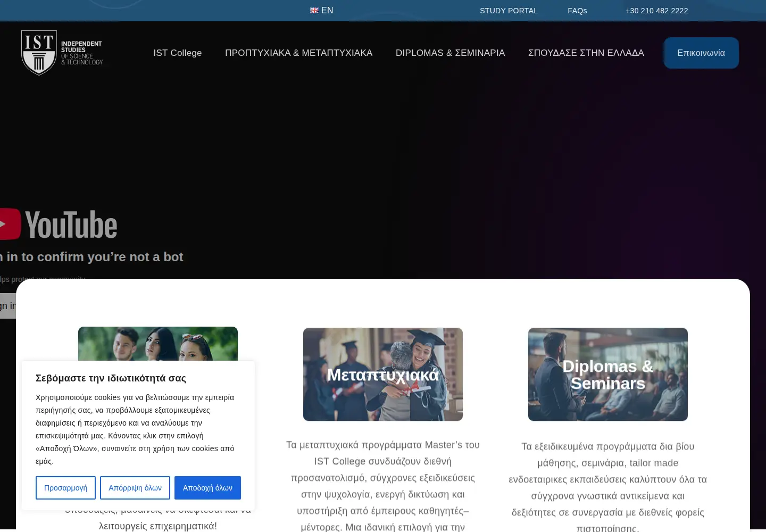Click the YouTube logo in video embed
This screenshot has width=766, height=532.
(59, 225)
